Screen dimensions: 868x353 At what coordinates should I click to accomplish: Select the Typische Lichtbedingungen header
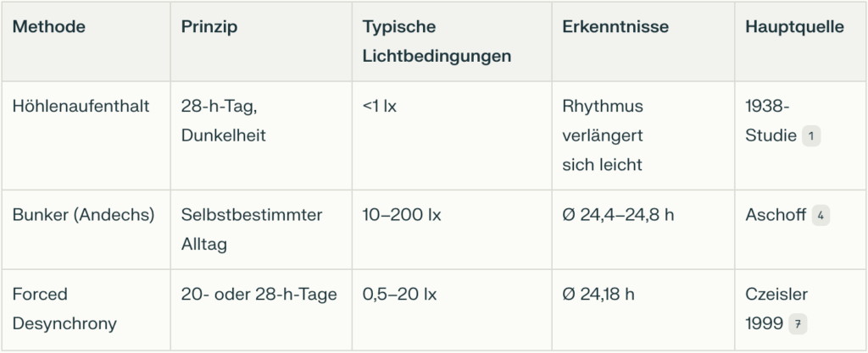[x=437, y=41]
